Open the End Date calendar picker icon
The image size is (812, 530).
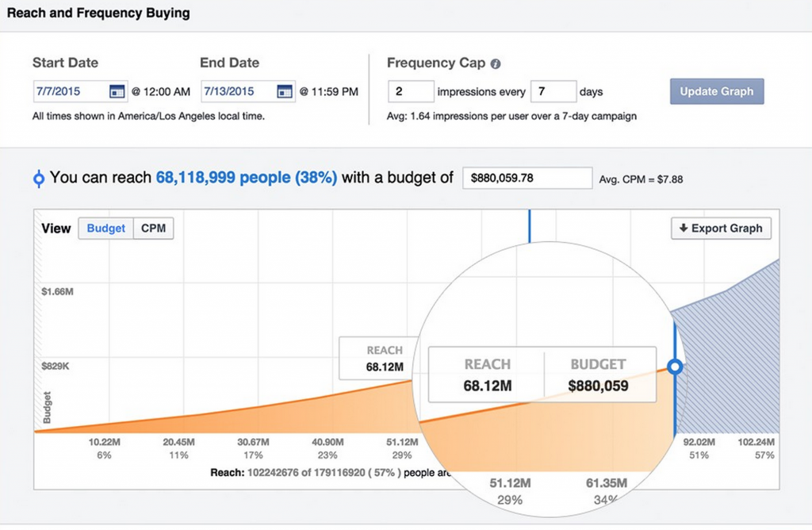[x=285, y=92]
